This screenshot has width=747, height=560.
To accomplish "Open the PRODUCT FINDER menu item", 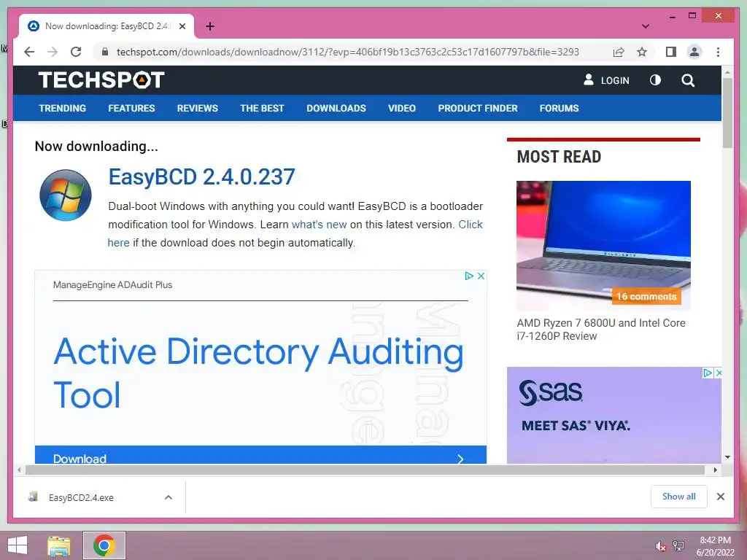I will tap(478, 108).
